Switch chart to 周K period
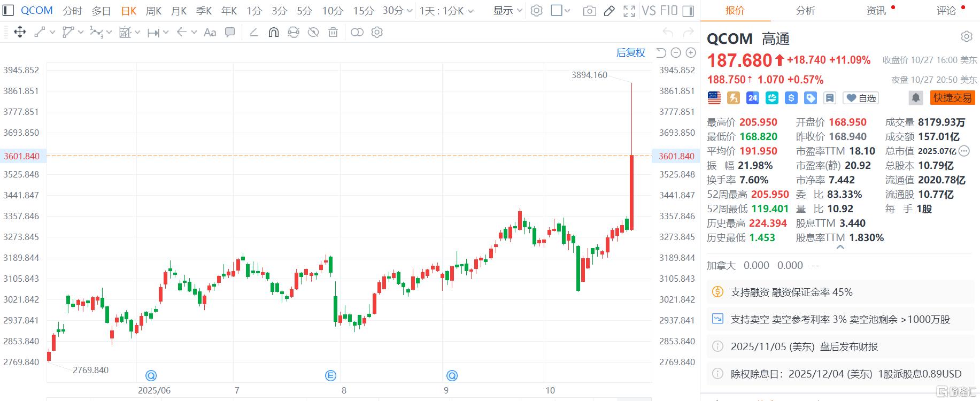 point(153,11)
